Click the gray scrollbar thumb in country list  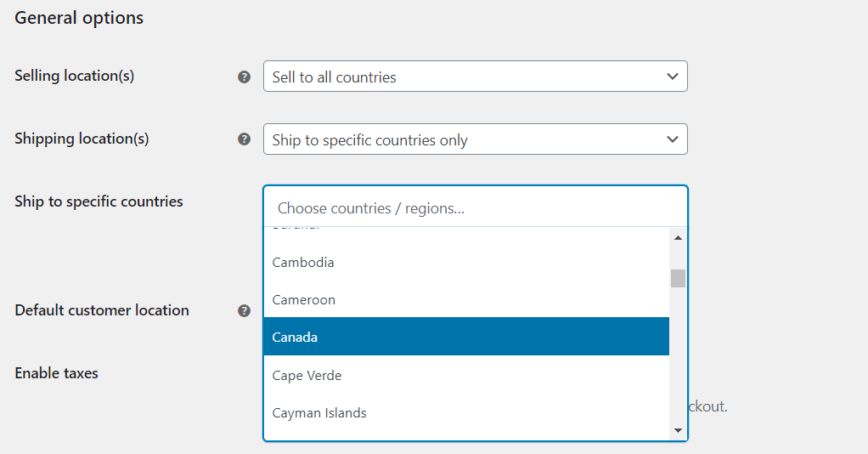click(678, 278)
